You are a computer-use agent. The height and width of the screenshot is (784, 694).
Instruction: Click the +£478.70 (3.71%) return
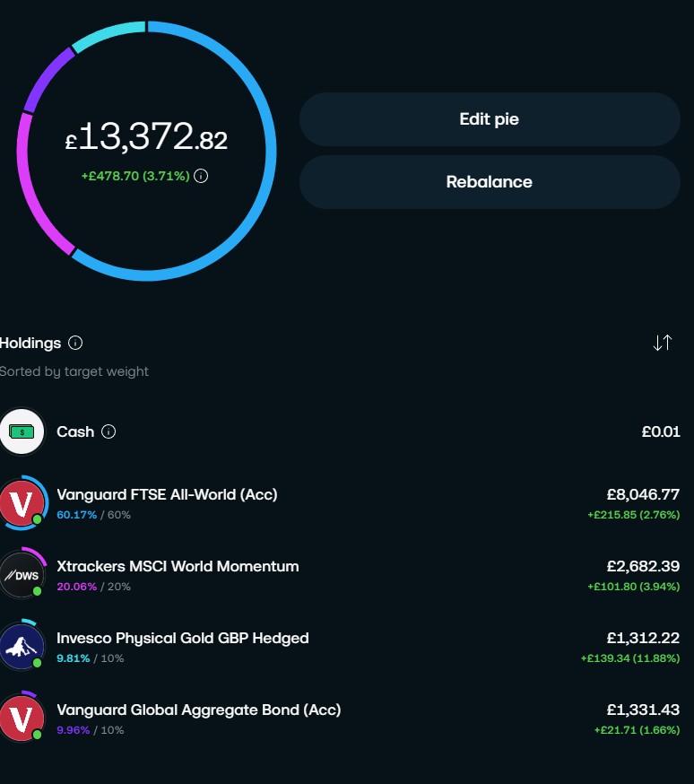(x=135, y=176)
